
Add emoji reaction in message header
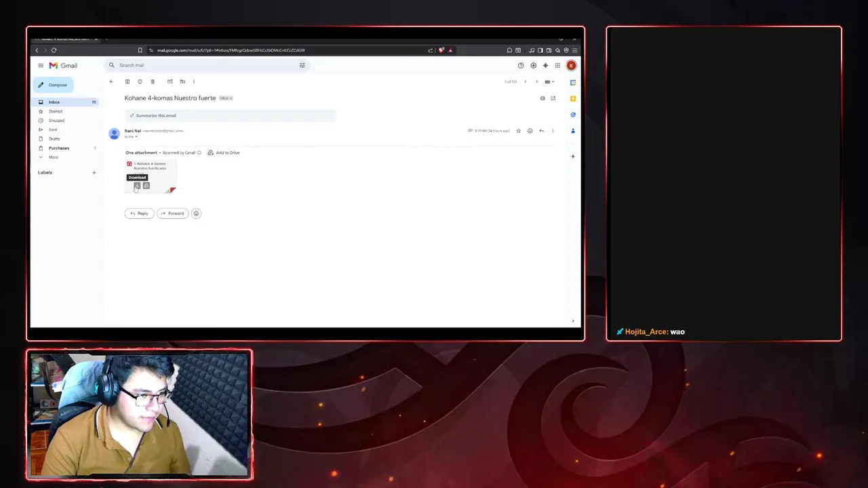click(x=530, y=131)
